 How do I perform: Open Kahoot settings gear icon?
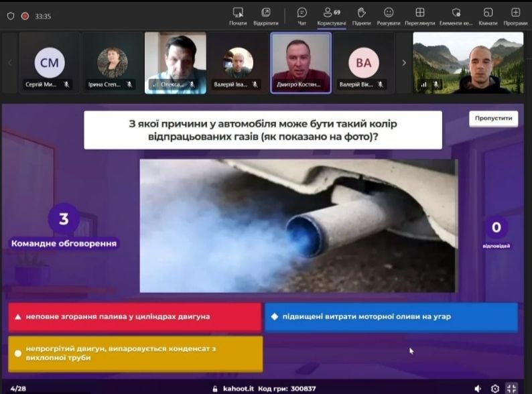click(x=495, y=388)
